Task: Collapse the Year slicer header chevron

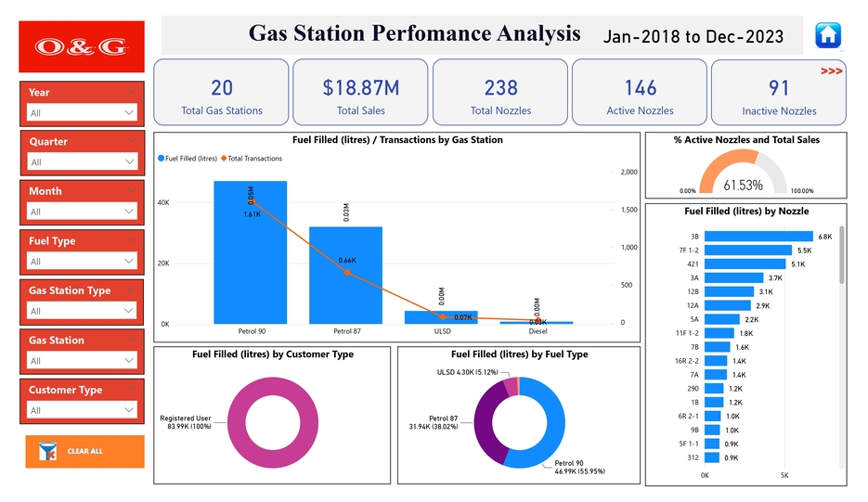Action: pos(131,92)
